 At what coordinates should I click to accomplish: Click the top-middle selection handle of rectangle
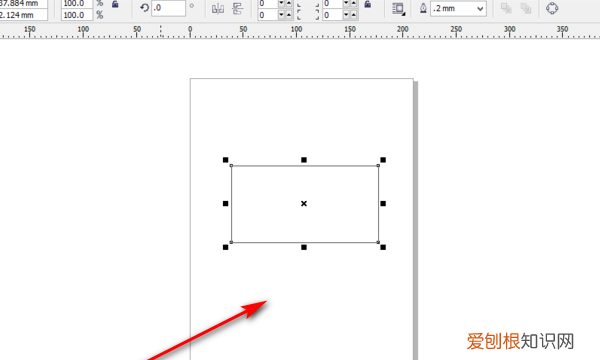pos(304,160)
